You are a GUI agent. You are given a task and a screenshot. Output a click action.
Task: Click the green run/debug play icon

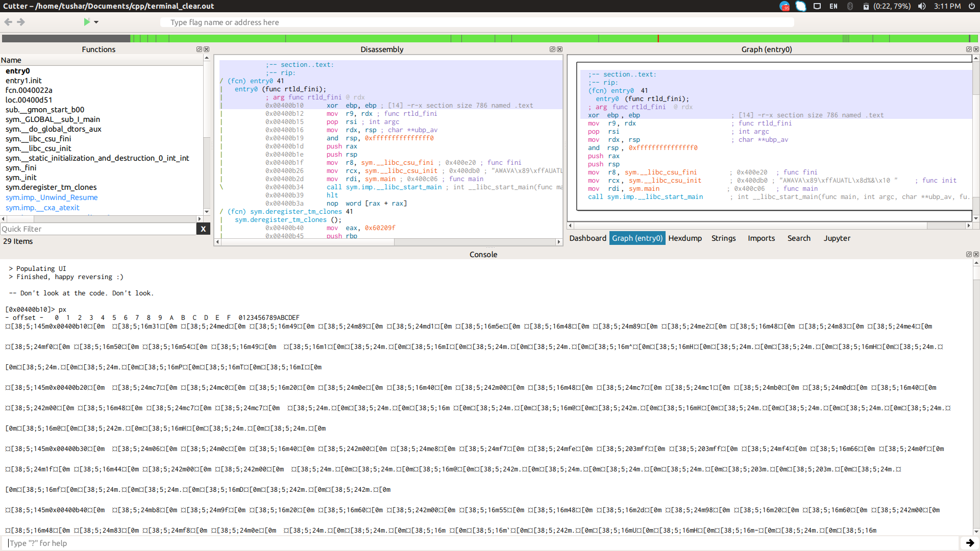[x=87, y=22]
